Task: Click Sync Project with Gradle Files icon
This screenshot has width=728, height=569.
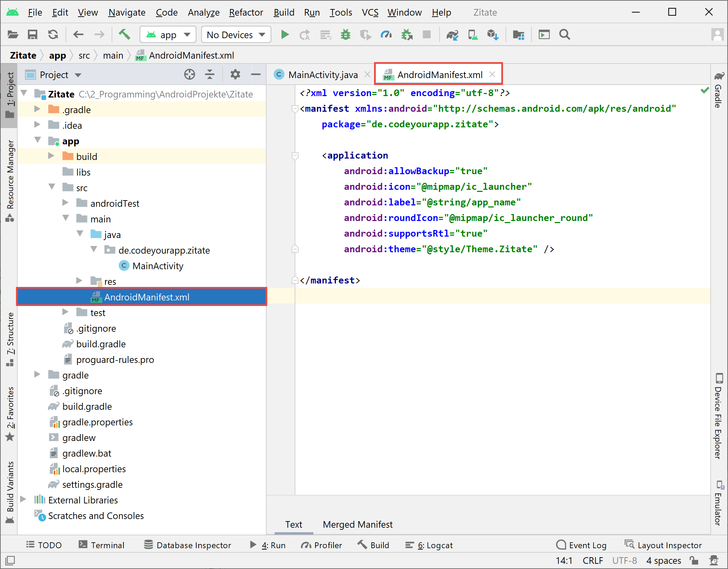Action: (x=452, y=35)
